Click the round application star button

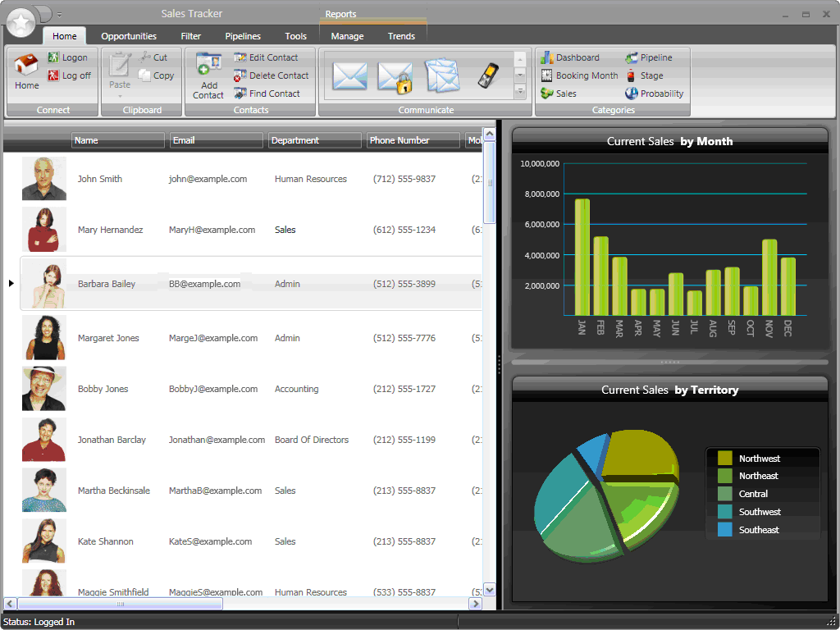point(21,20)
